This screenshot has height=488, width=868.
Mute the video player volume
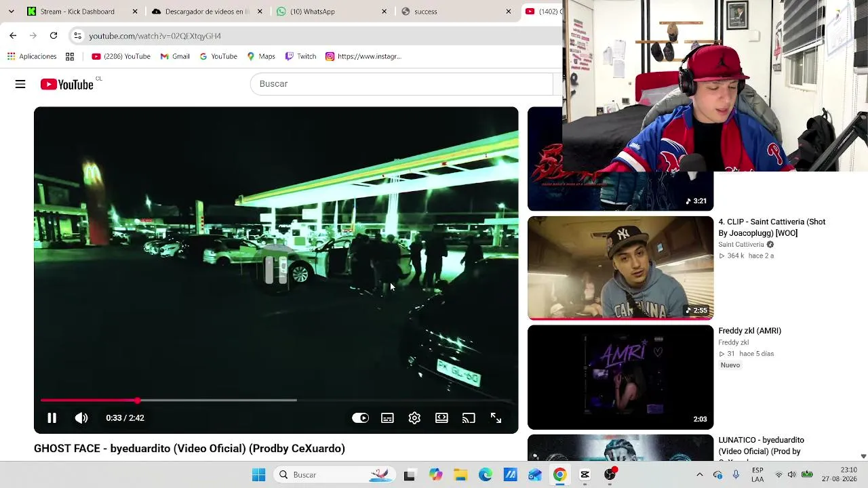coord(81,418)
